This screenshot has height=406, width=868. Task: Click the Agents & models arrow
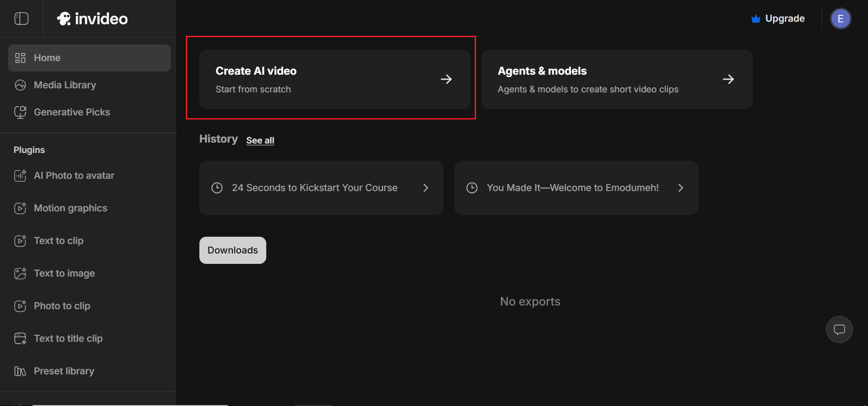728,79
